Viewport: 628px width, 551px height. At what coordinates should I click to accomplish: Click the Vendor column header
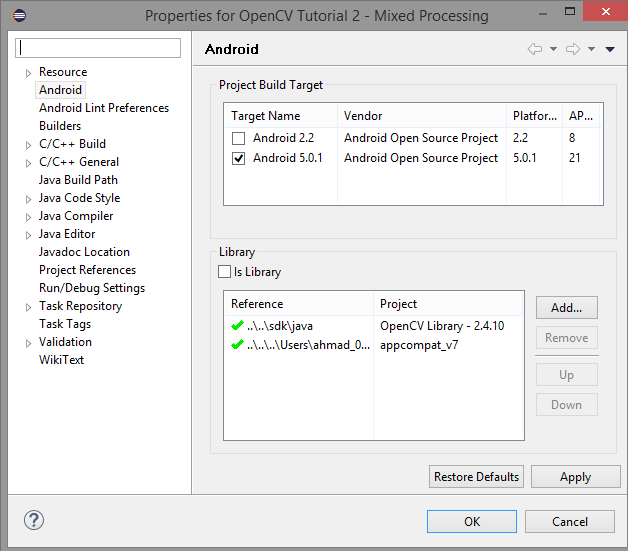point(422,116)
